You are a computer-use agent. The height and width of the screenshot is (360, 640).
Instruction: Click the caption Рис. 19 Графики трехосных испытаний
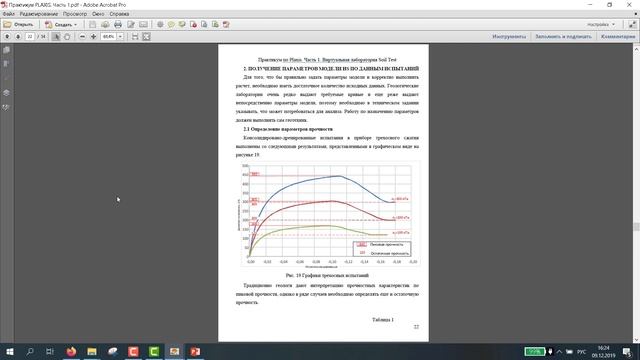coord(327,276)
